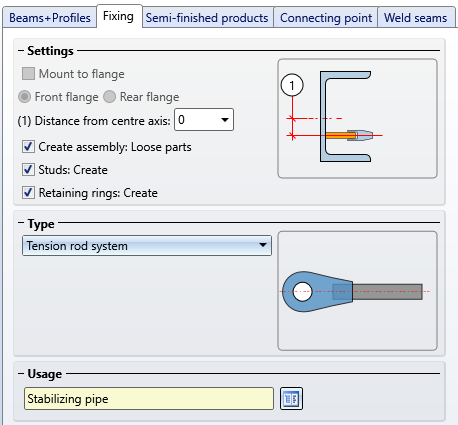Open the Weld seams tab

[416, 18]
